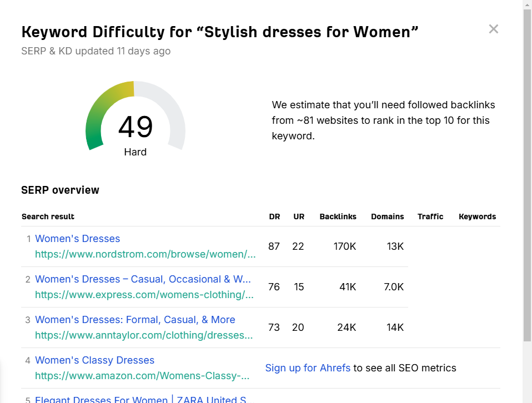The image size is (532, 403).
Task: Click the Sign up for Ahrefs link
Action: click(x=308, y=367)
